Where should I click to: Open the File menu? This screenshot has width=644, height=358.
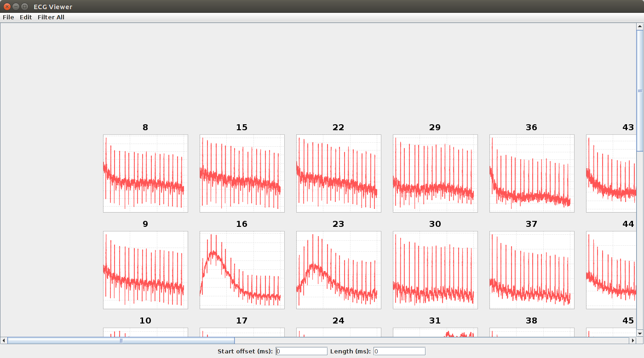coord(8,17)
